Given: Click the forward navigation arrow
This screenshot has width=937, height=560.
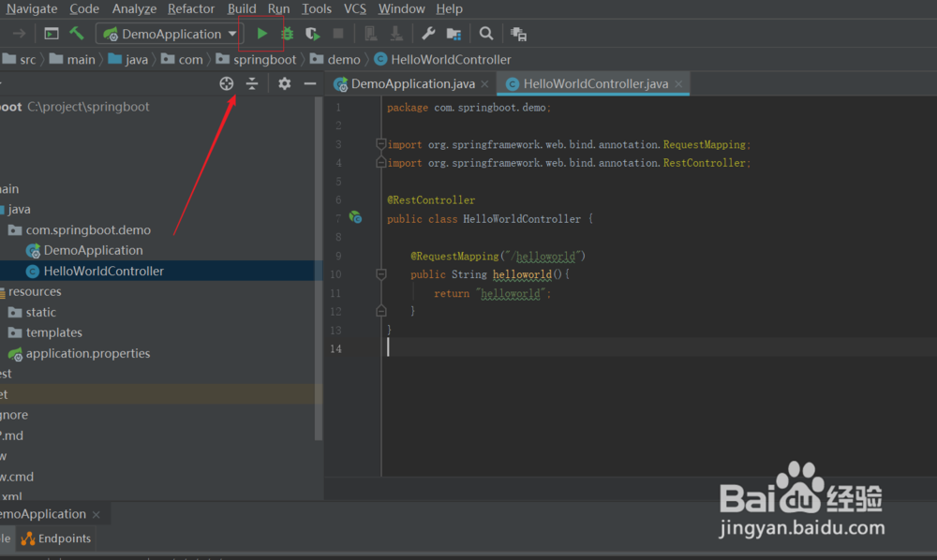Looking at the screenshot, I should (x=19, y=34).
